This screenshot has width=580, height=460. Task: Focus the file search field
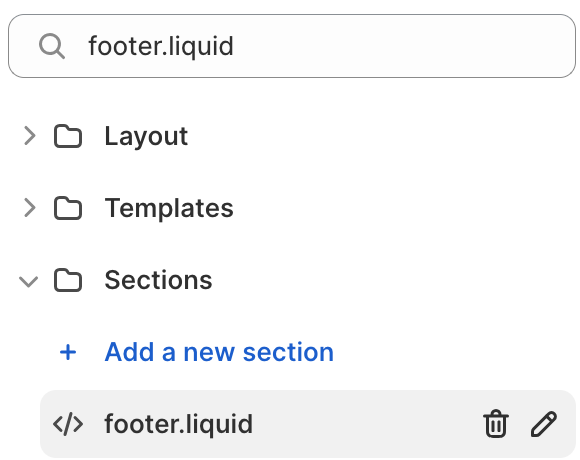pos(292,46)
